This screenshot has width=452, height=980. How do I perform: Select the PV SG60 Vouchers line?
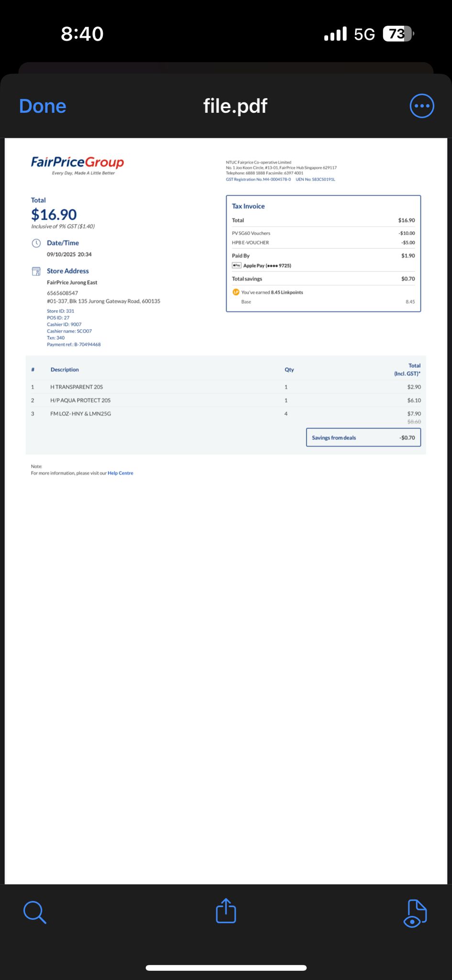323,233
